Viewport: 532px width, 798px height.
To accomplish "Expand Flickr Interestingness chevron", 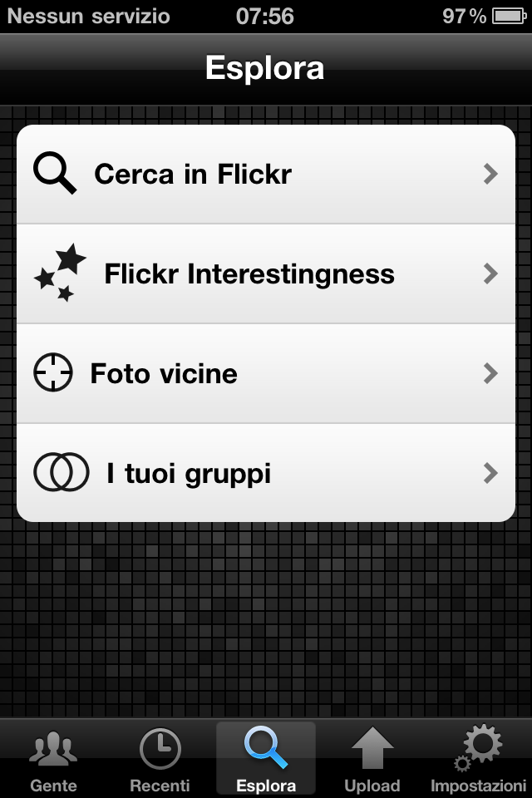I will coord(490,273).
